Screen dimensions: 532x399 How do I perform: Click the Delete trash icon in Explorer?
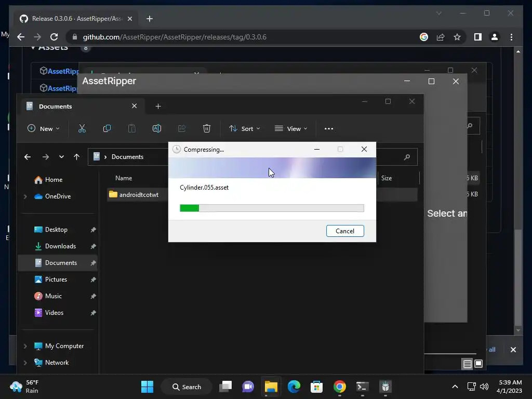tap(207, 129)
